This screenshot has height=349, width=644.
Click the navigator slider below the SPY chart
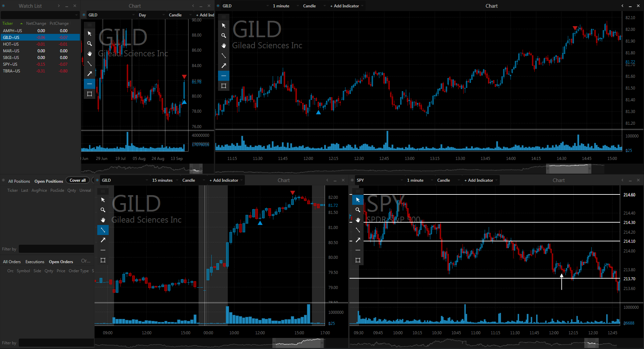coord(592,343)
